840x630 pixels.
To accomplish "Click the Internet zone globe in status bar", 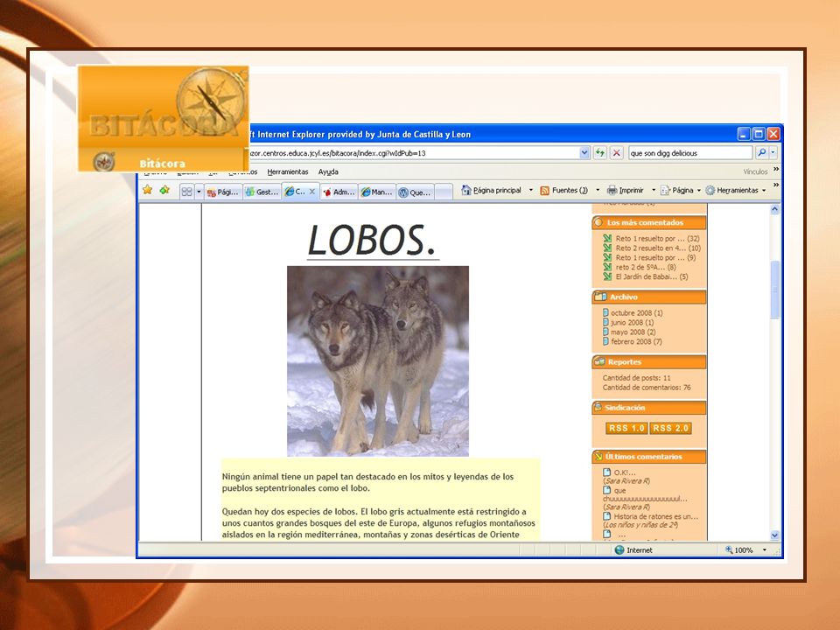I will click(x=619, y=549).
